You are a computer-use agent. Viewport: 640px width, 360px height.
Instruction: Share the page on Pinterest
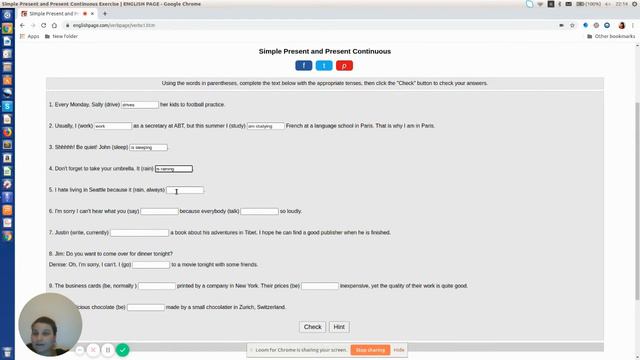344,66
